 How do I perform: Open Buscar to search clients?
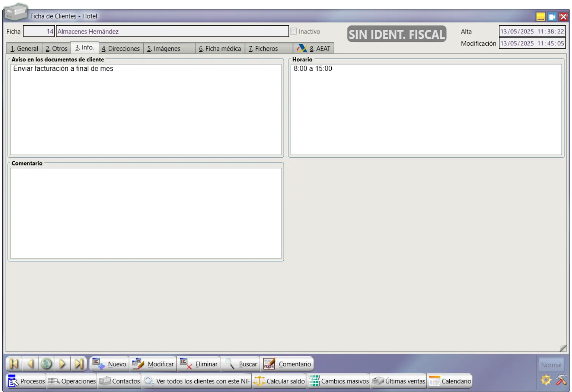(241, 364)
